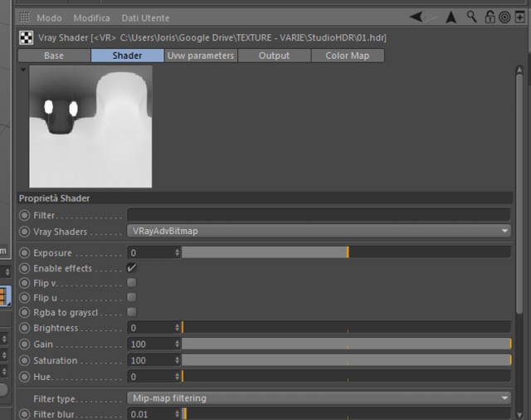This screenshot has width=531, height=420.
Task: Open the Filter type Mip-map filtering dropdown
Action: [x=319, y=398]
